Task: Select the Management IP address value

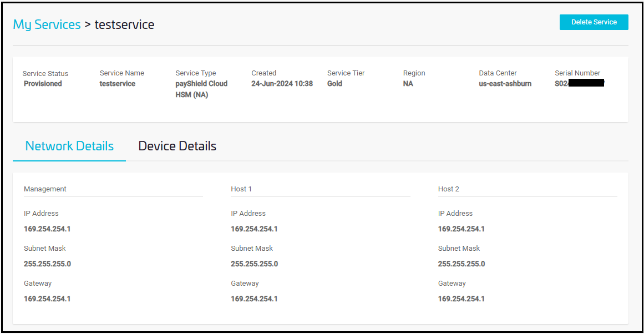Action: coord(47,229)
